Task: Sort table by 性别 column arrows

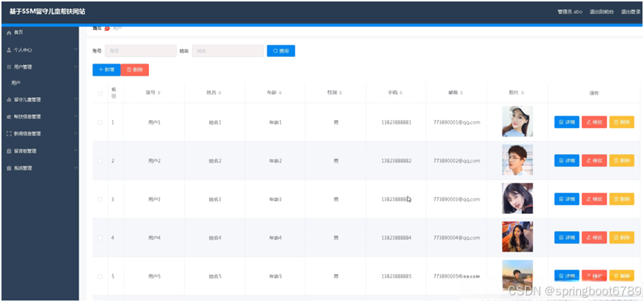Action: 341,93
